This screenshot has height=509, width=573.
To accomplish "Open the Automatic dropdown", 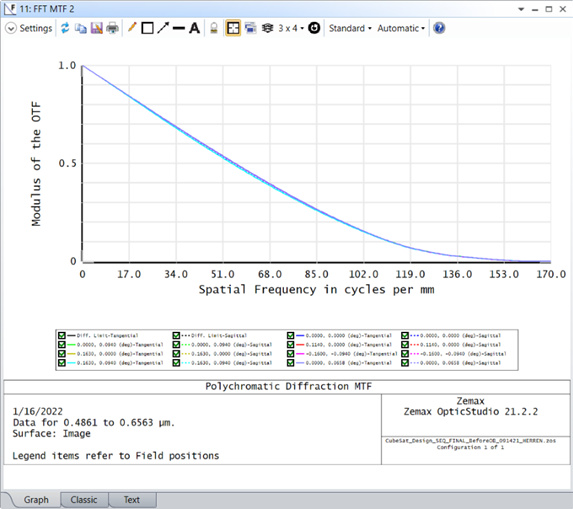I will (401, 28).
